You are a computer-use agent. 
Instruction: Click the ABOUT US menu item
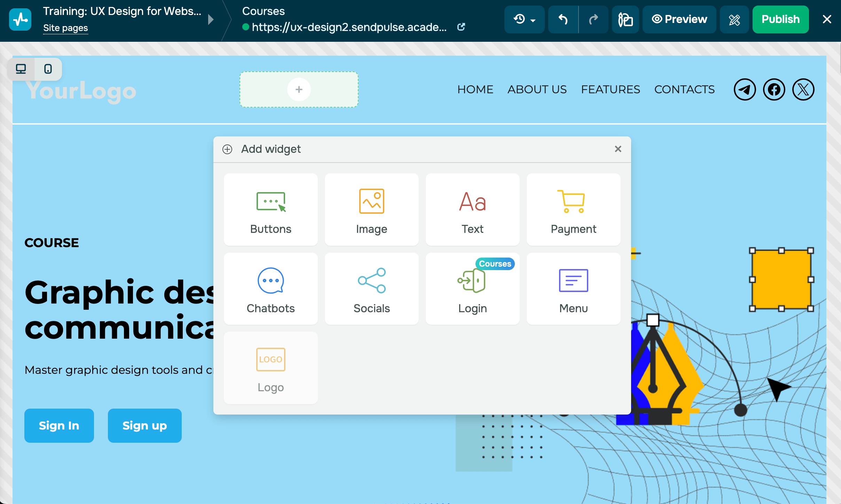pos(537,89)
